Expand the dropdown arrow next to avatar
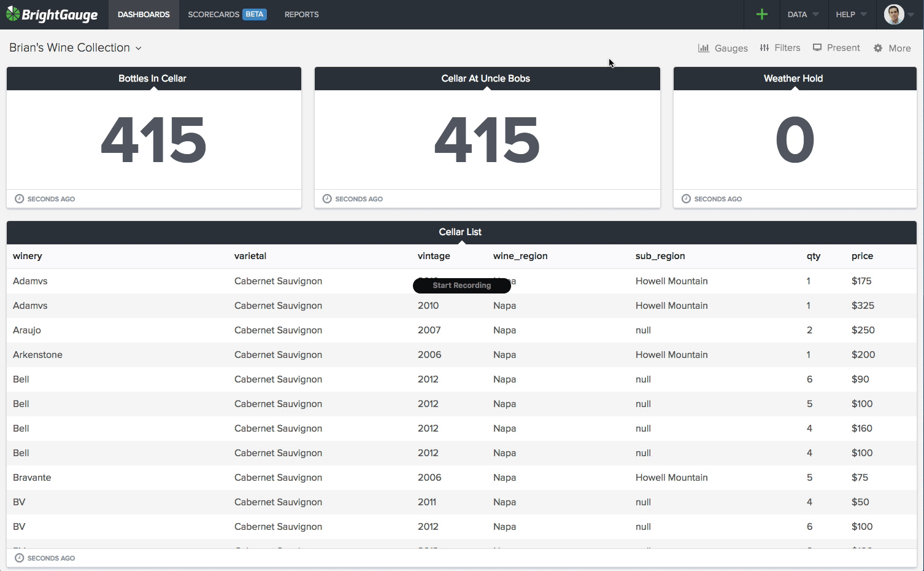The height and width of the screenshot is (571, 924). (911, 15)
